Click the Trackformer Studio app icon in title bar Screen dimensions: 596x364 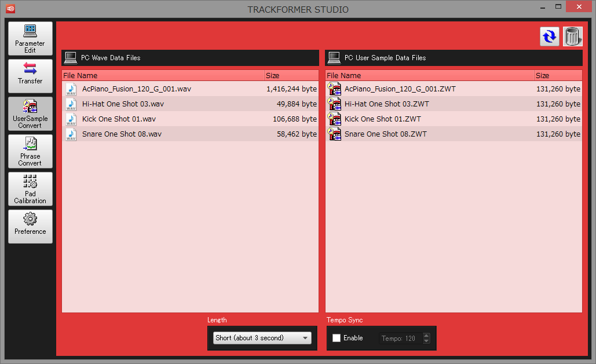tap(10, 8)
